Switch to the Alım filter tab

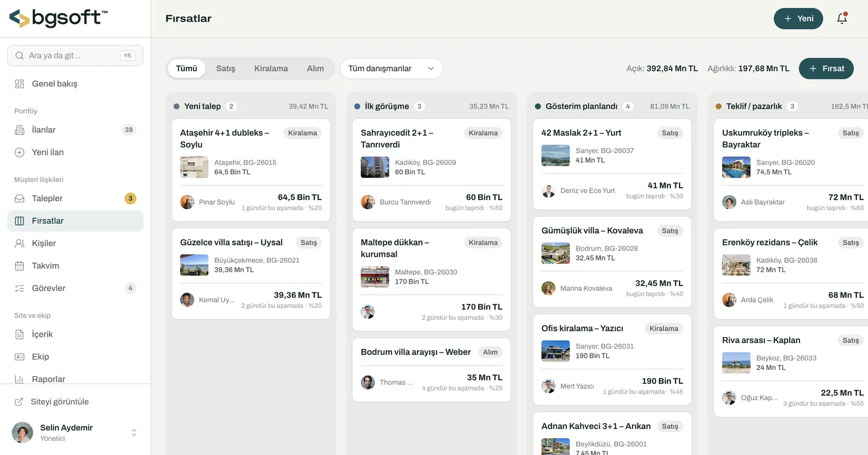(x=315, y=68)
